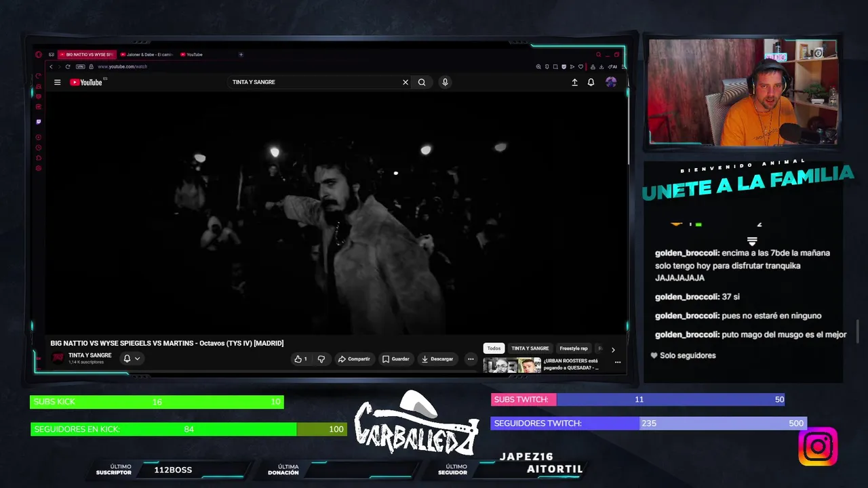Screen dimensions: 868x488
Task: Select the Freestyle rap filter chip
Action: point(574,348)
